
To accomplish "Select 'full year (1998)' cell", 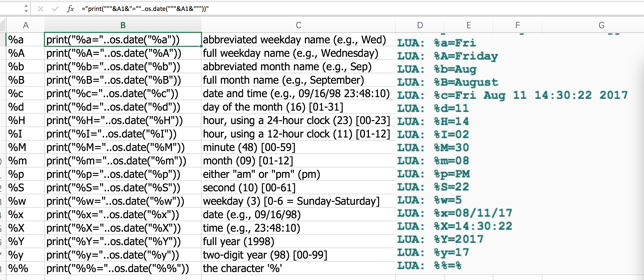I will [x=298, y=241].
